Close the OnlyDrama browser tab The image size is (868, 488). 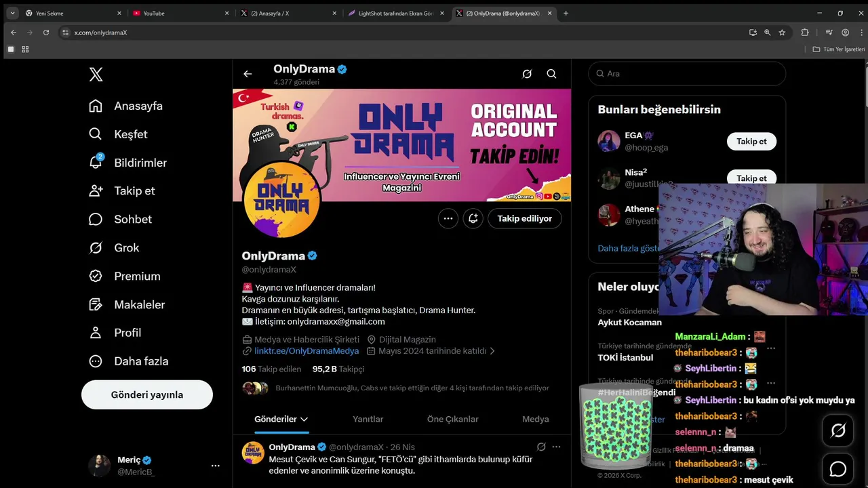pyautogui.click(x=550, y=13)
